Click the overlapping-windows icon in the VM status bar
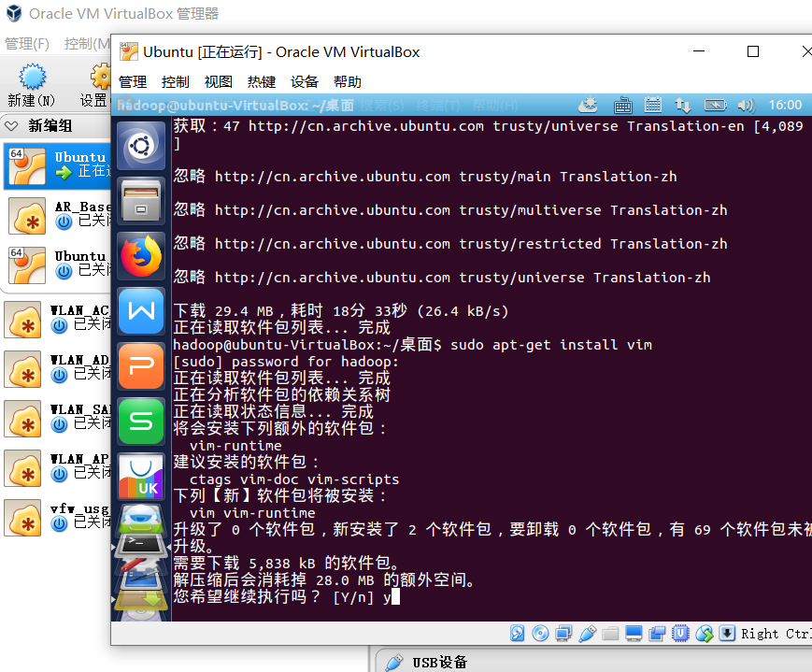Screen dimensions: 812x672 [x=657, y=633]
